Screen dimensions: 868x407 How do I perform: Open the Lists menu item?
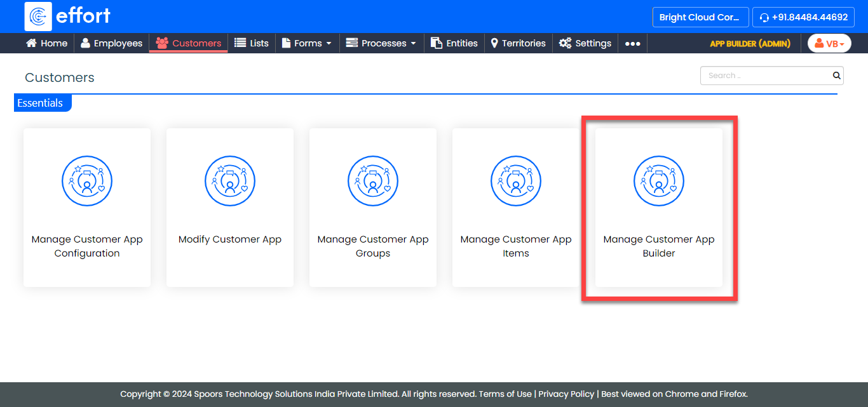[252, 43]
